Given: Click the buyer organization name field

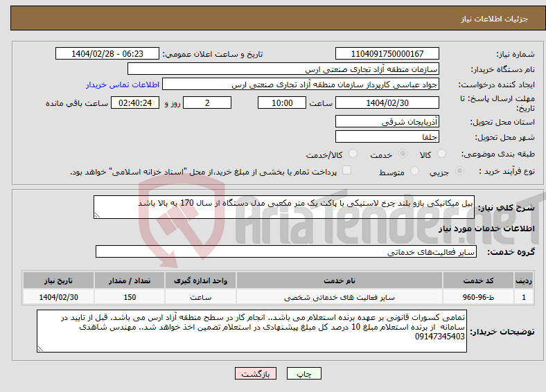Looking at the screenshot, I should click(283, 69).
